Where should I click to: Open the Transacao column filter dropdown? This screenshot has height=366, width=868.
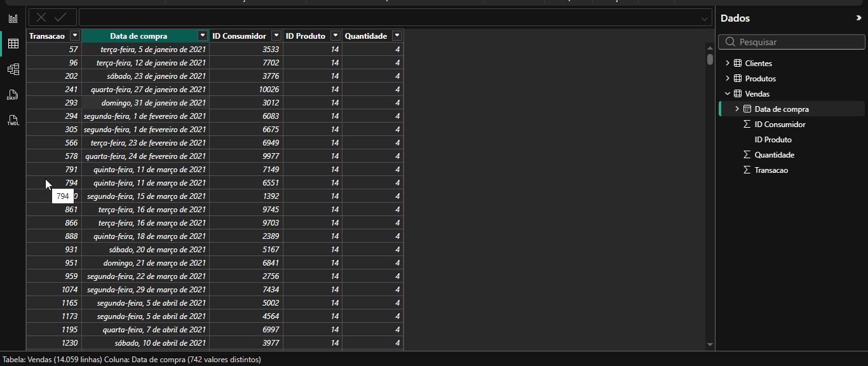74,36
